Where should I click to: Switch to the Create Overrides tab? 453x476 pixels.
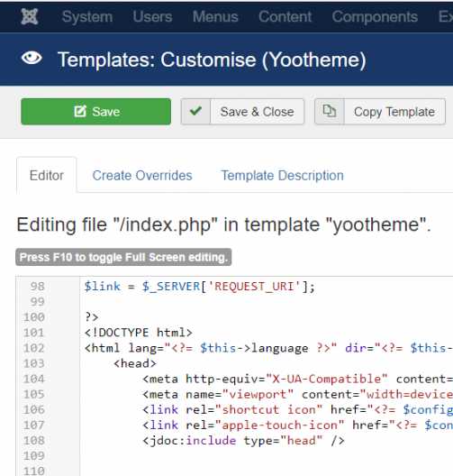coord(142,176)
